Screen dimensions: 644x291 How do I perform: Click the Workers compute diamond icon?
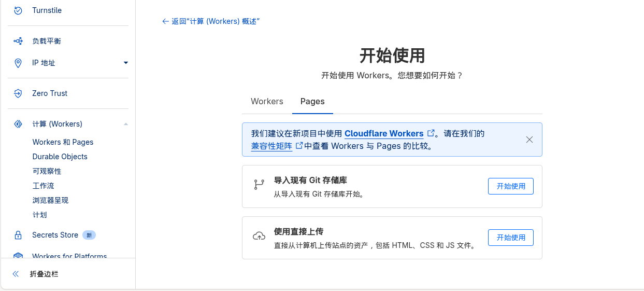tap(18, 124)
